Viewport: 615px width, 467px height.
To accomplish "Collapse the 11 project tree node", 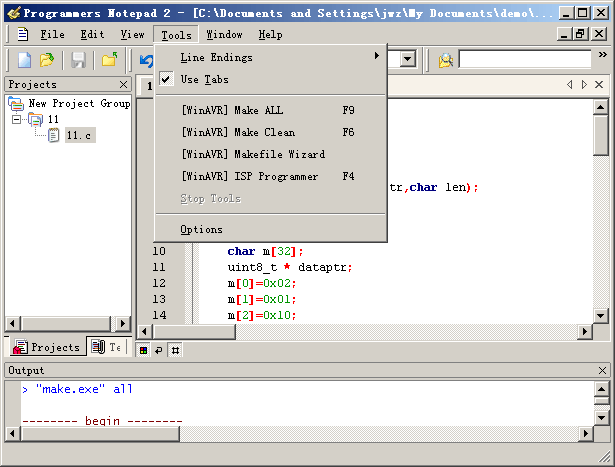I will [17, 119].
